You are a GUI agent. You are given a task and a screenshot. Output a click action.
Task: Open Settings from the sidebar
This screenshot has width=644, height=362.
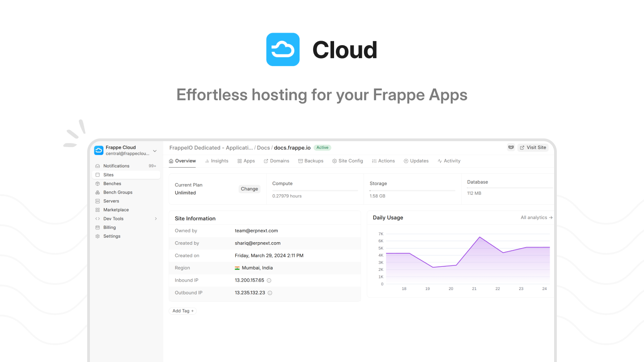(x=111, y=236)
